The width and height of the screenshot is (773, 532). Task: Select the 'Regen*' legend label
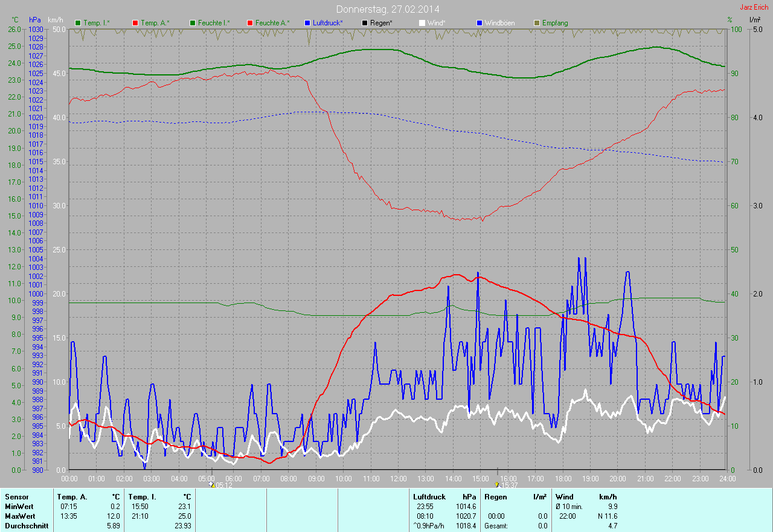381,23
